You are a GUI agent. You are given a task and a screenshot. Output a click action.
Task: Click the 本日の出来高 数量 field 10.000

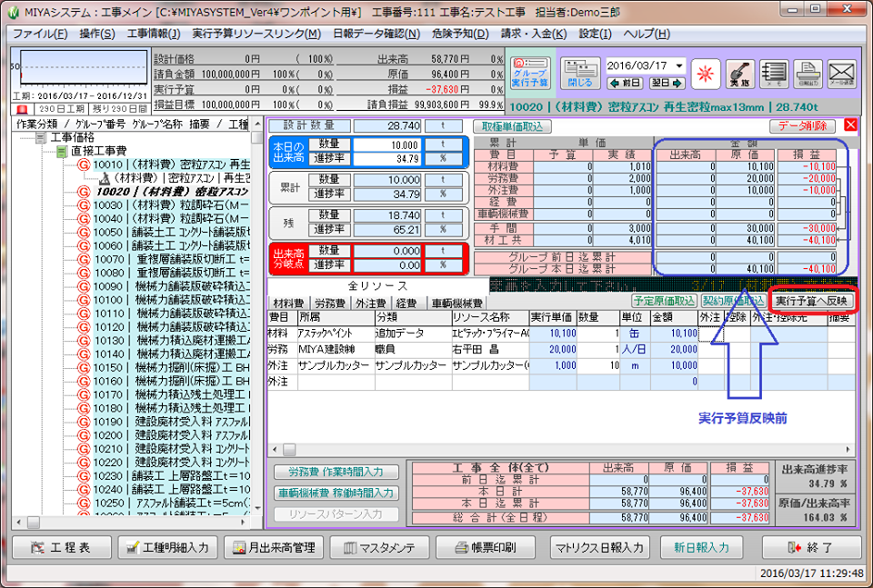[x=387, y=145]
